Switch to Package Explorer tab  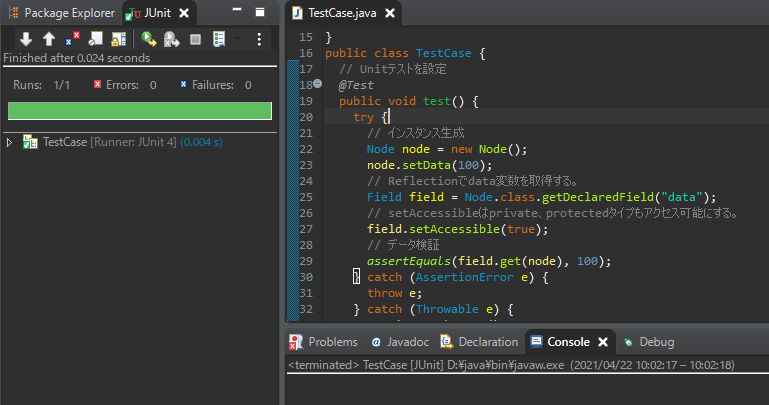tap(62, 13)
